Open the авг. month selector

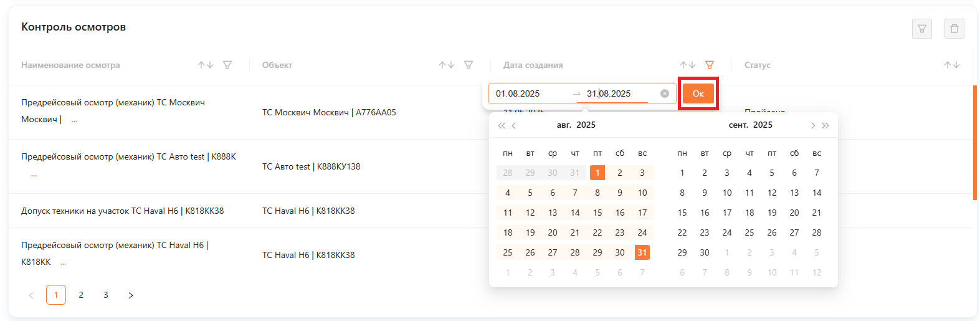point(564,125)
